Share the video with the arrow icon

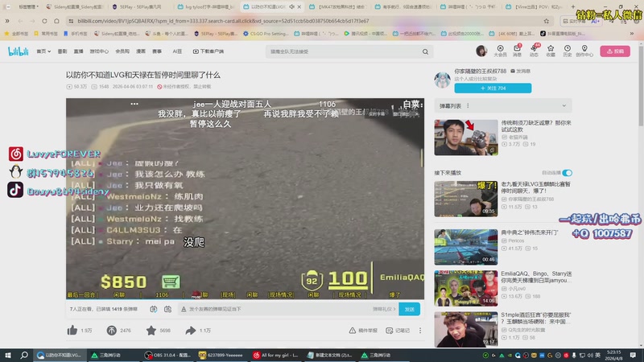pos(191,330)
